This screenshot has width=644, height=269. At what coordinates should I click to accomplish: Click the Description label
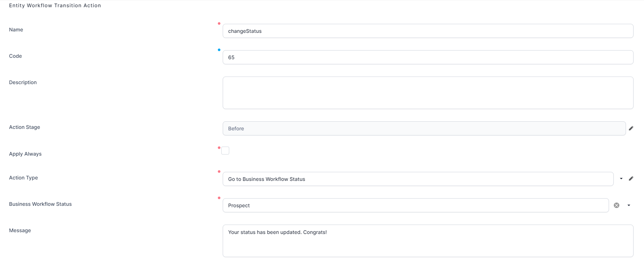(23, 82)
